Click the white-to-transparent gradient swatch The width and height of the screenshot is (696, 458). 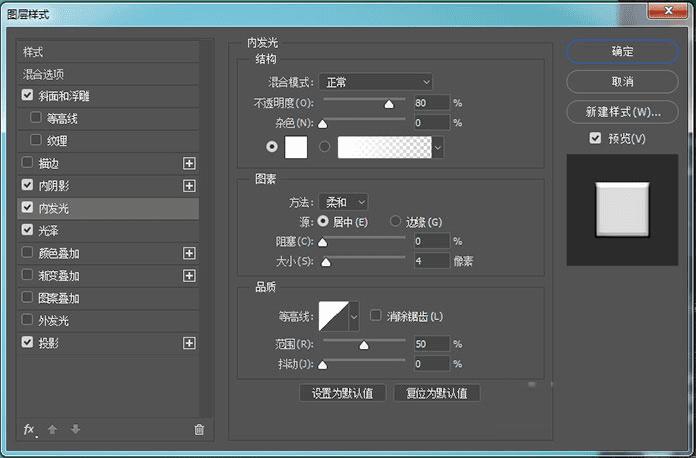pos(384,147)
